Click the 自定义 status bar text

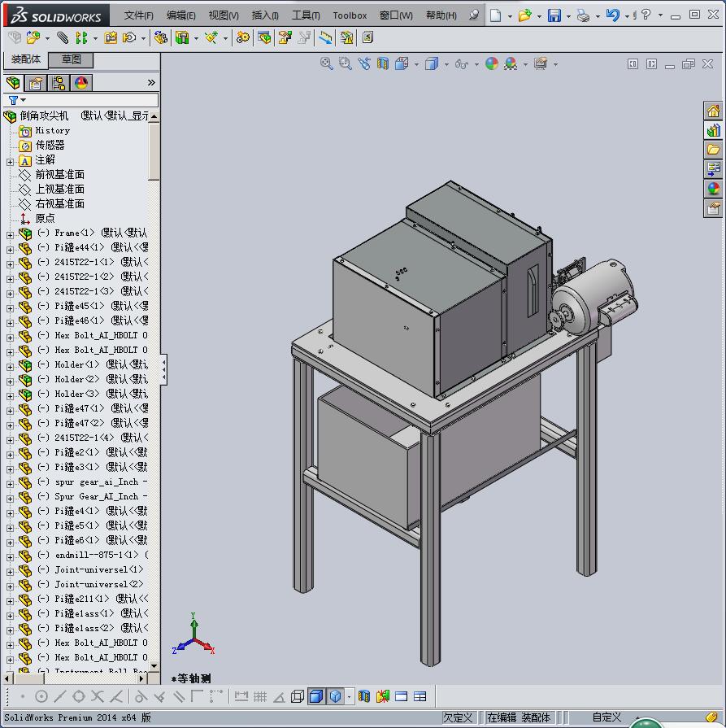pos(606,717)
